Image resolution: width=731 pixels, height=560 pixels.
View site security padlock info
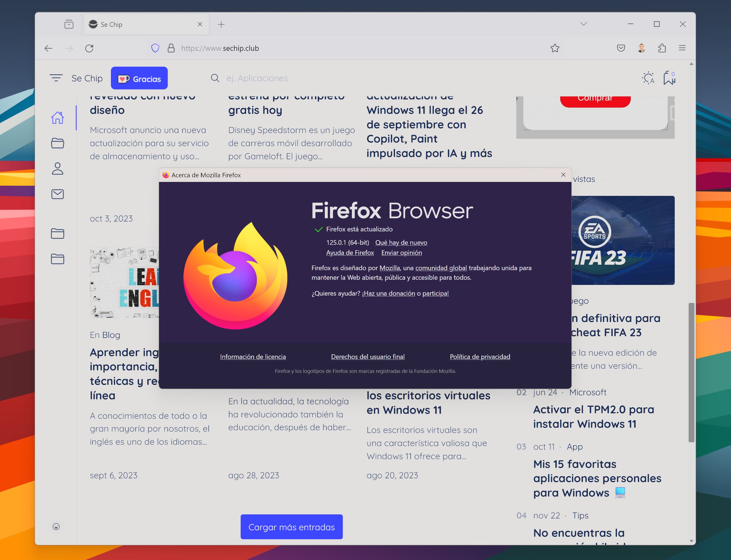click(171, 48)
